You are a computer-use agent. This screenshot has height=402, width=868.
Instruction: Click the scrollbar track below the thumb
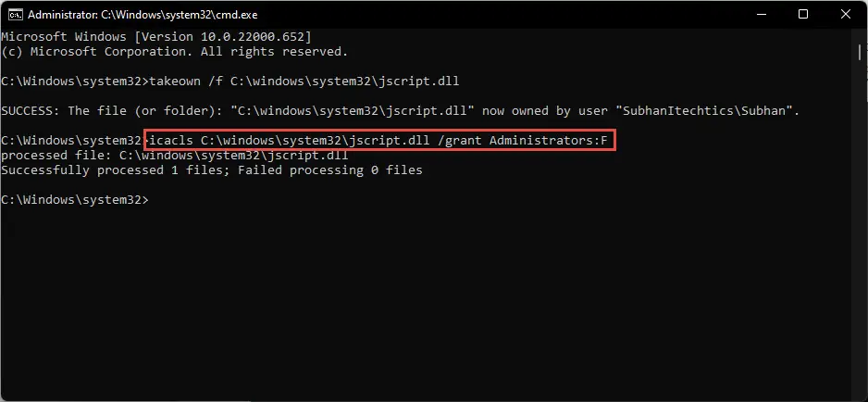pyautogui.click(x=860, y=221)
